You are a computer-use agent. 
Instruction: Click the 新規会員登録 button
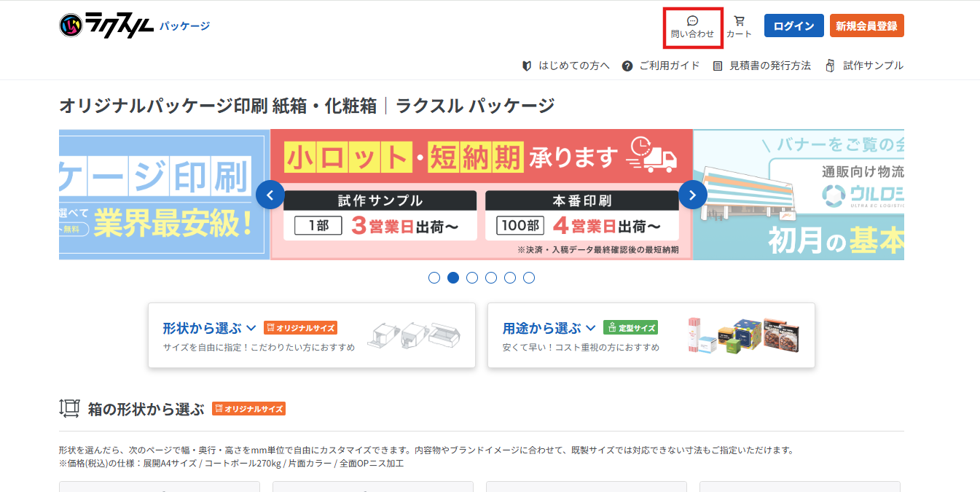pyautogui.click(x=867, y=26)
